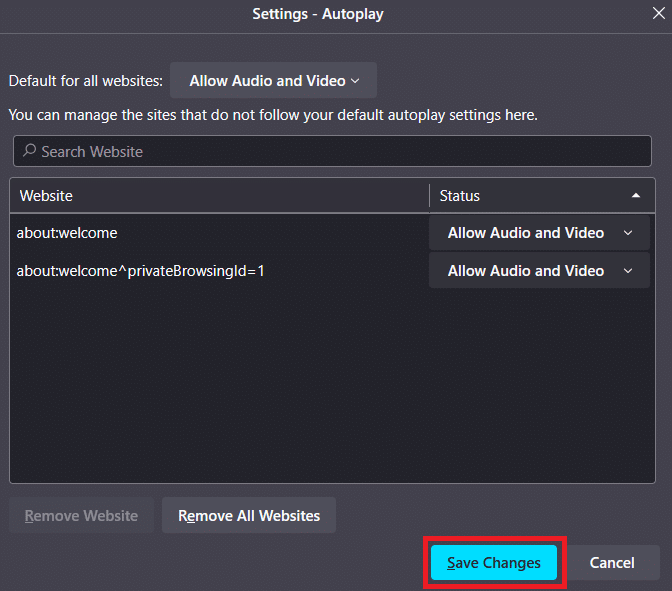672x591 pixels.
Task: Click the chevron on the default autoplay dropdown
Action: [x=356, y=81]
